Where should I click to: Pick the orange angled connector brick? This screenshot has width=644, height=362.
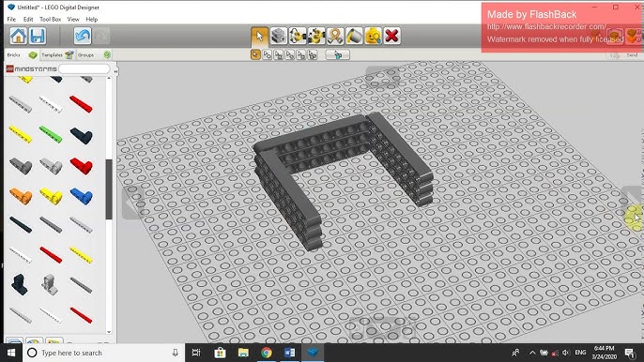[x=21, y=196]
